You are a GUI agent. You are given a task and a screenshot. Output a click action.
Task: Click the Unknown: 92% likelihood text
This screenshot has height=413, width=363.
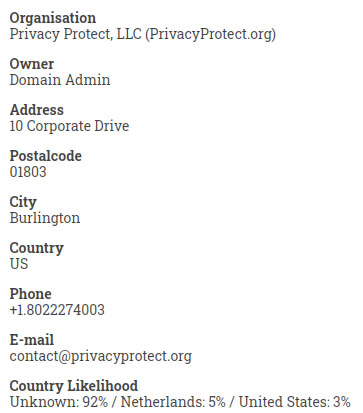[59, 402]
